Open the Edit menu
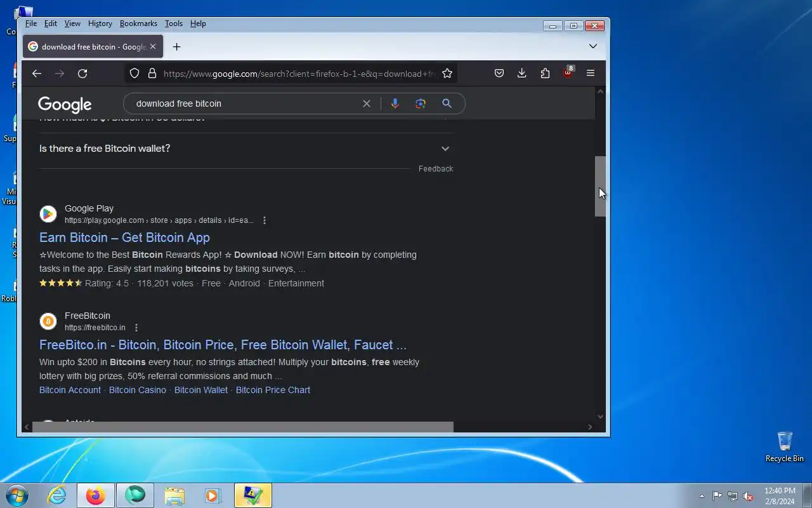 click(51, 23)
